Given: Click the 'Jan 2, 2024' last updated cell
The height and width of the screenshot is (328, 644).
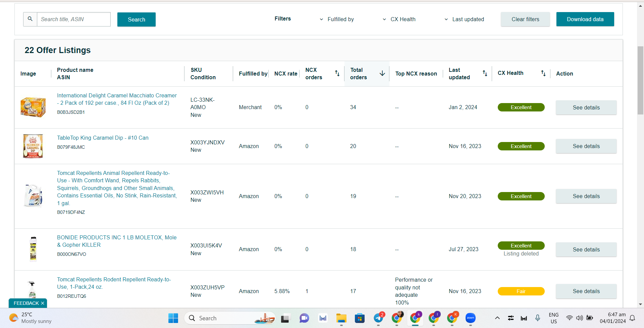Looking at the screenshot, I should pos(463,107).
